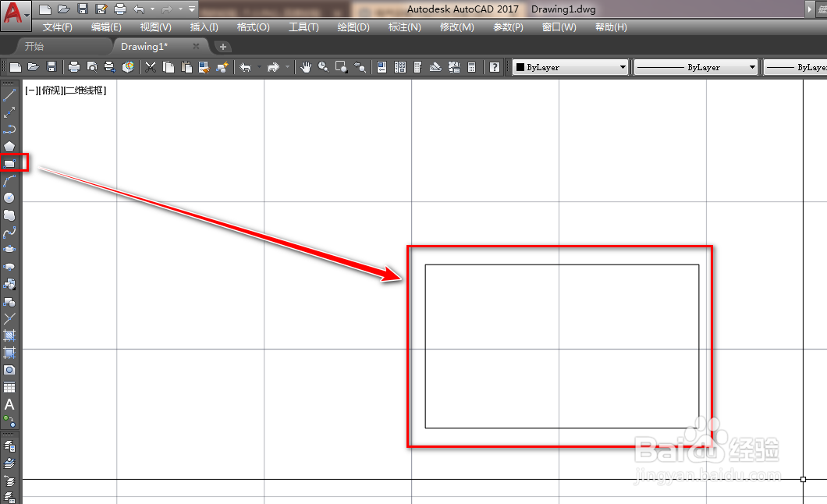Select the Point tool
The image size is (827, 504).
(x=9, y=318)
